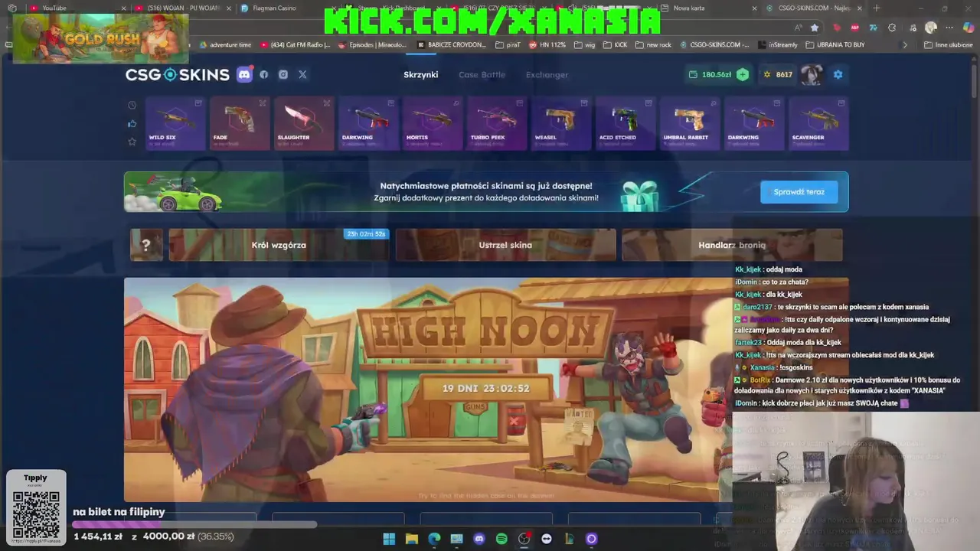Click the bookmark star in browser address bar

pyautogui.click(x=815, y=28)
